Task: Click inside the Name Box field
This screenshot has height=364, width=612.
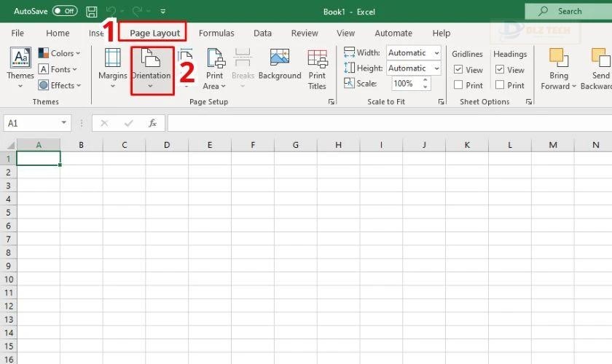Action: 33,124
